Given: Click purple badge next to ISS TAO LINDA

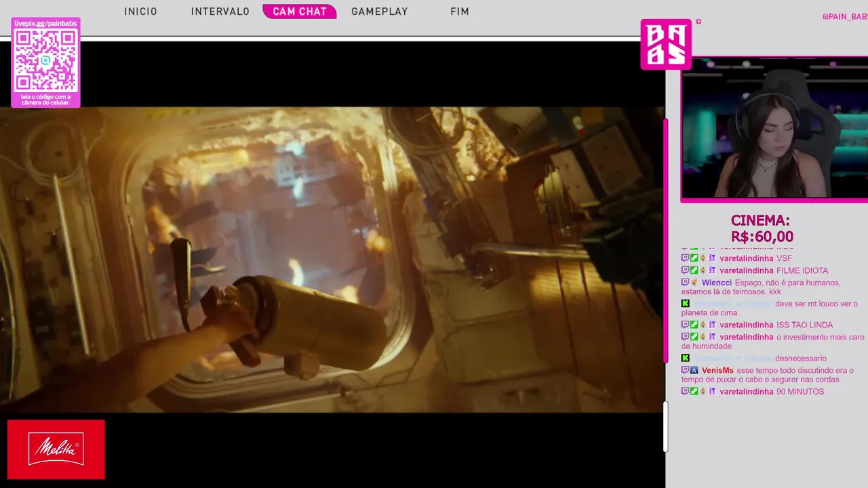Looking at the screenshot, I should 712,325.
